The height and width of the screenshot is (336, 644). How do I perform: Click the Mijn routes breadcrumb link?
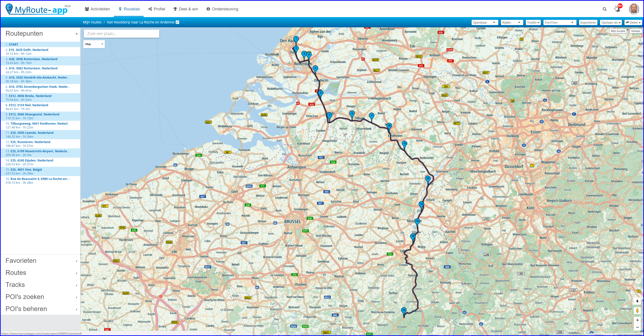[x=92, y=22]
